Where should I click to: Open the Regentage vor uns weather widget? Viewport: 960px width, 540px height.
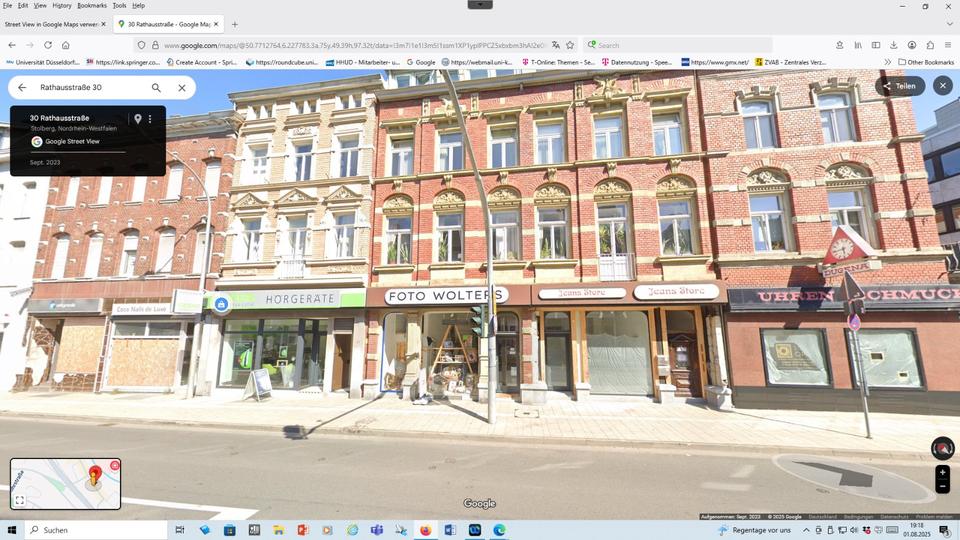click(x=754, y=530)
